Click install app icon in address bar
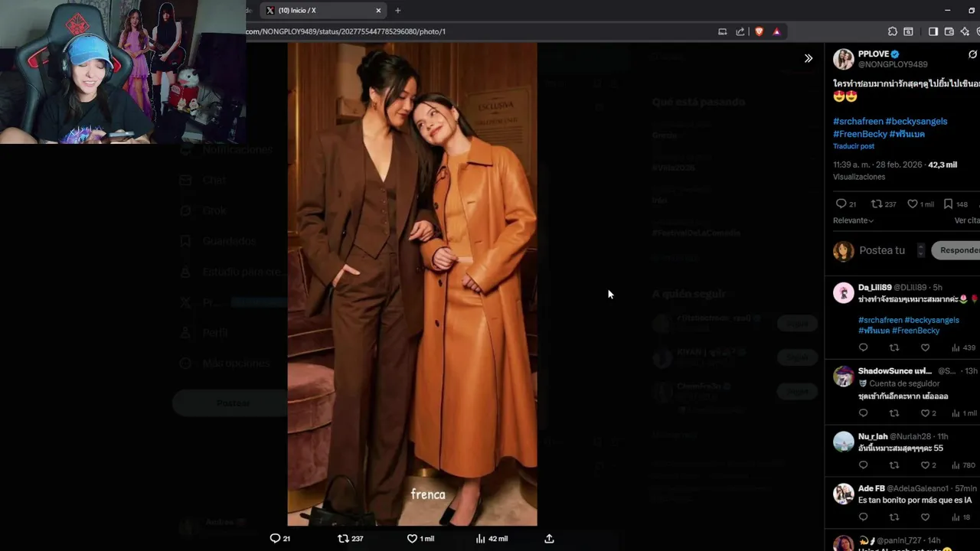The height and width of the screenshot is (551, 980). click(722, 31)
